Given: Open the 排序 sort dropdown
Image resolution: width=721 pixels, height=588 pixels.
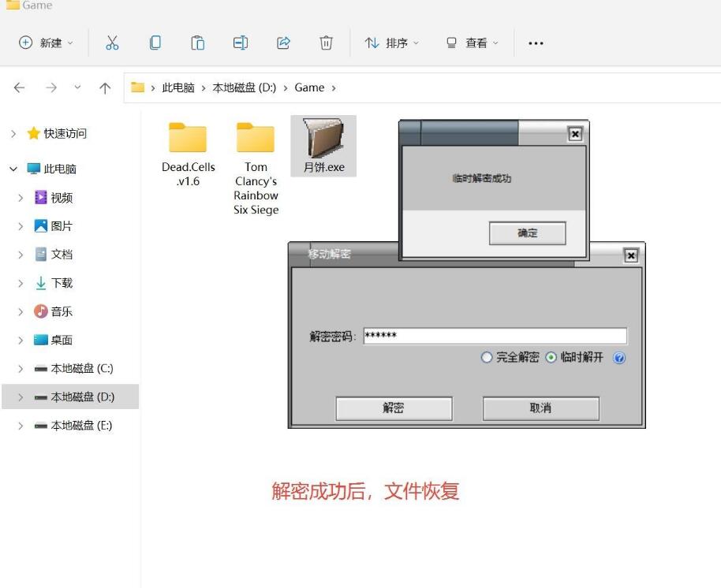Looking at the screenshot, I should pos(392,43).
